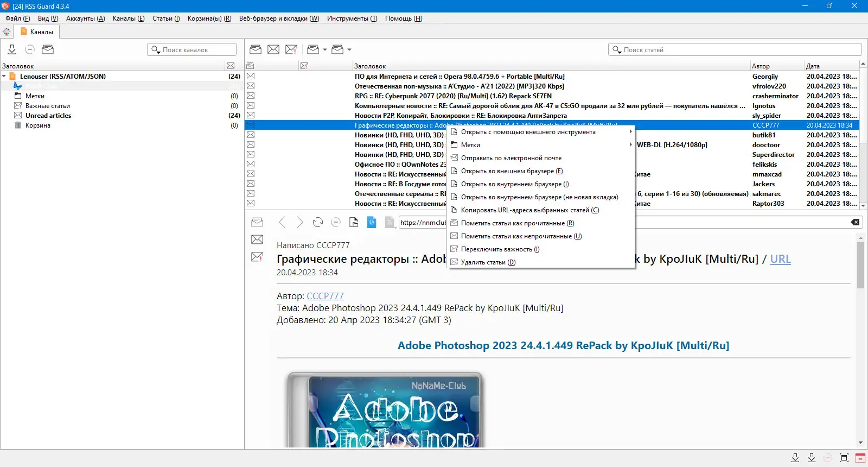Open the Веб-браузер и вкладки menu

tap(279, 18)
